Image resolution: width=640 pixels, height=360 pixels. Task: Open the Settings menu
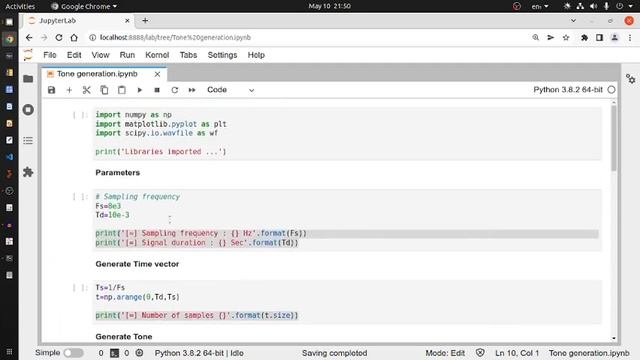pos(222,55)
